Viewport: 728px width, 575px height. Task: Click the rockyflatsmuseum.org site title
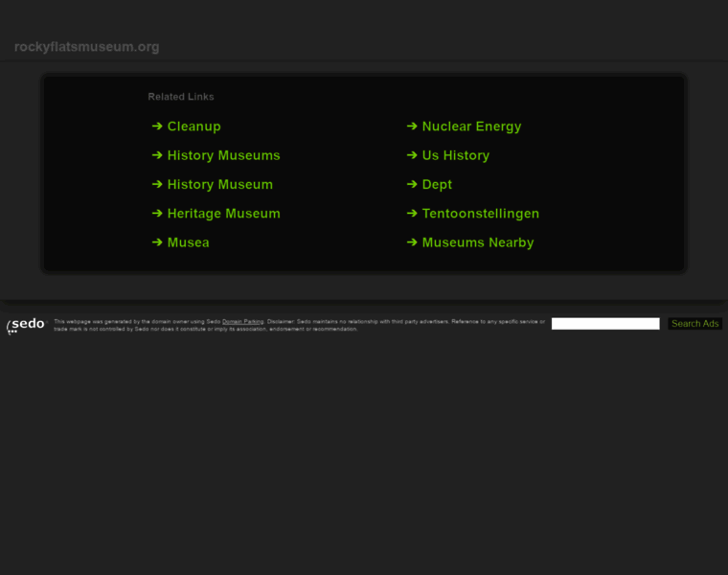87,47
